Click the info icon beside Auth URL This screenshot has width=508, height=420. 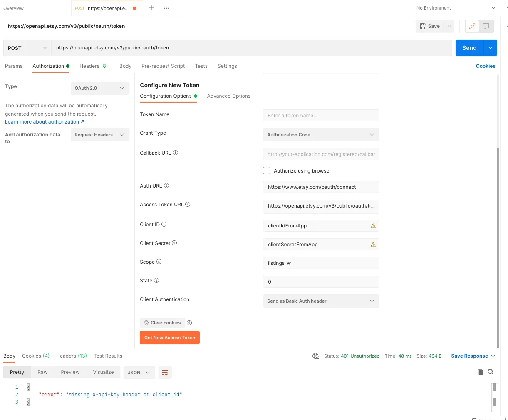pos(166,185)
